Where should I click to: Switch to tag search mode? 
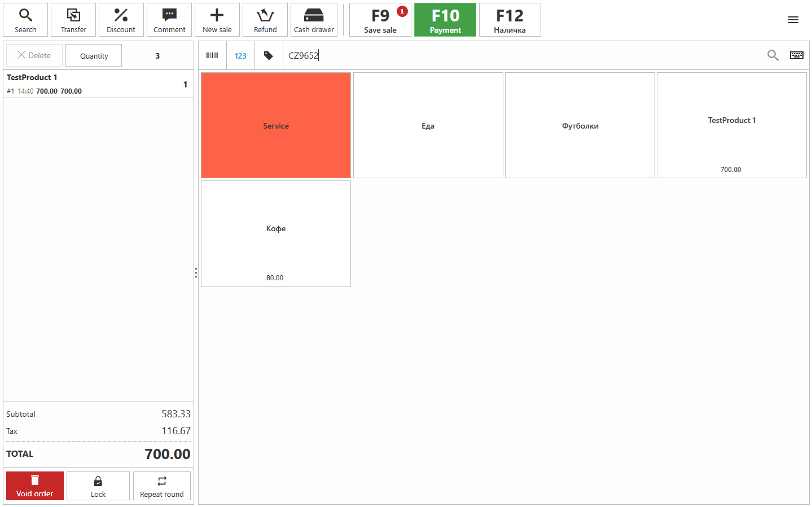(269, 55)
